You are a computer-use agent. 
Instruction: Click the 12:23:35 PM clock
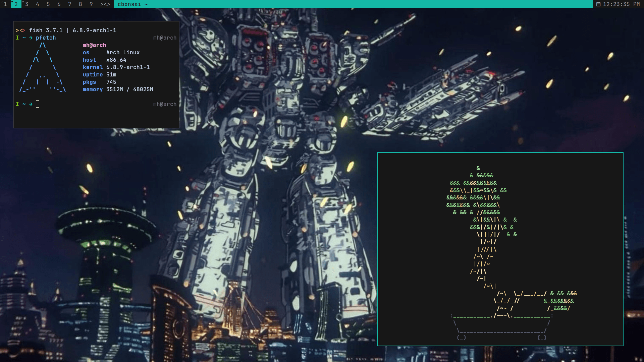tap(621, 4)
